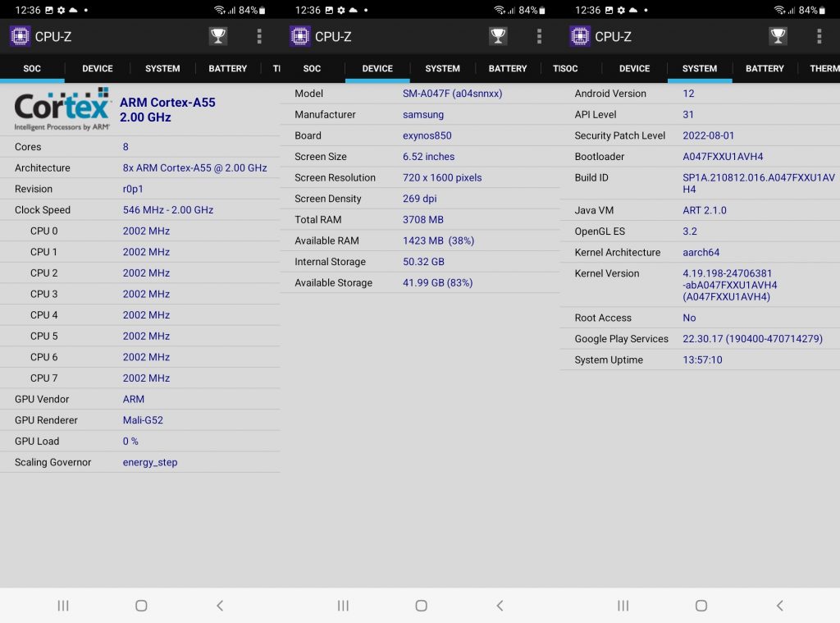Tap the back button in right screen
Screen dimensions: 840x623
(x=779, y=605)
